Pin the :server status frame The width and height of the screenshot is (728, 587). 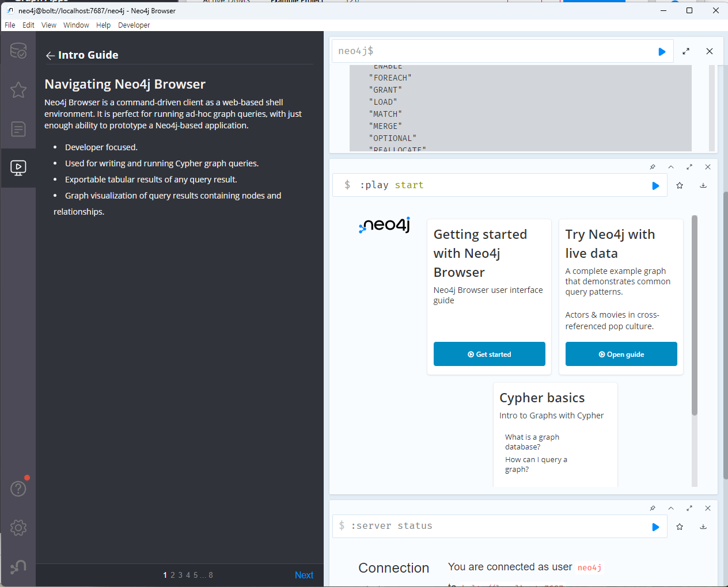click(x=653, y=508)
